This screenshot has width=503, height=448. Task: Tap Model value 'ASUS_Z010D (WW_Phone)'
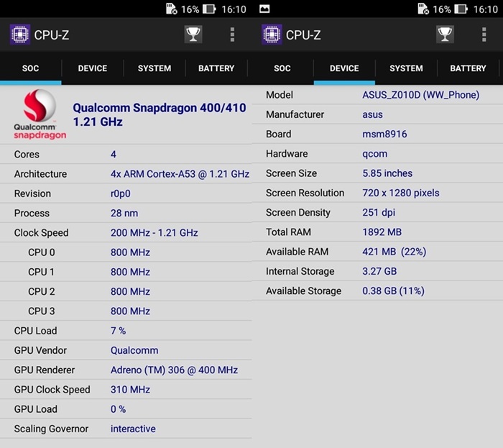[x=421, y=95]
